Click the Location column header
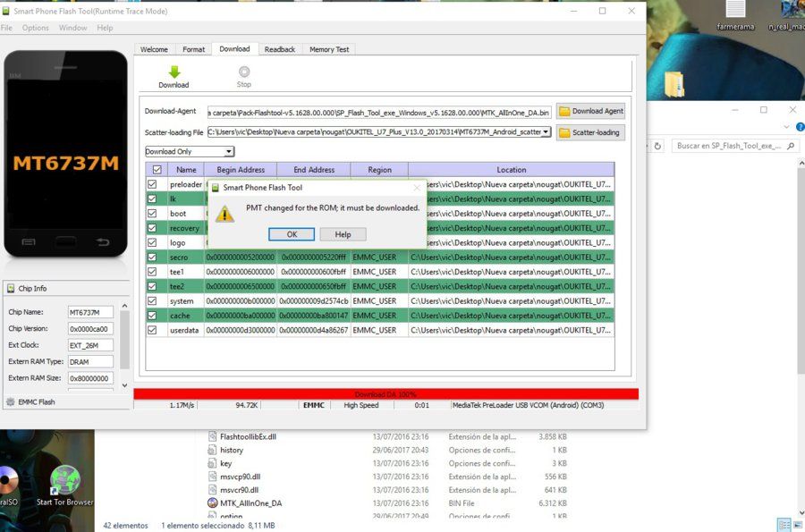 512,169
